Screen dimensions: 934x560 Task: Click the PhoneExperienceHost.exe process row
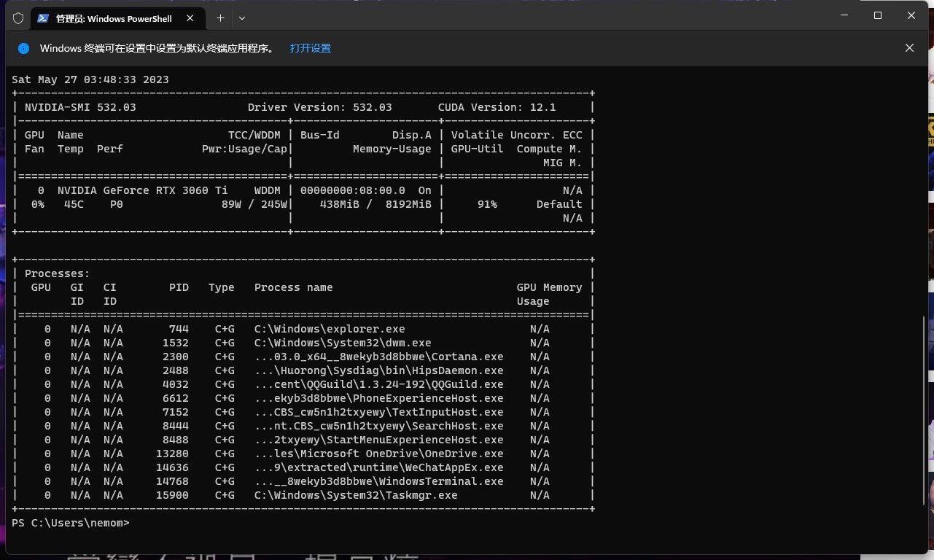(303, 398)
